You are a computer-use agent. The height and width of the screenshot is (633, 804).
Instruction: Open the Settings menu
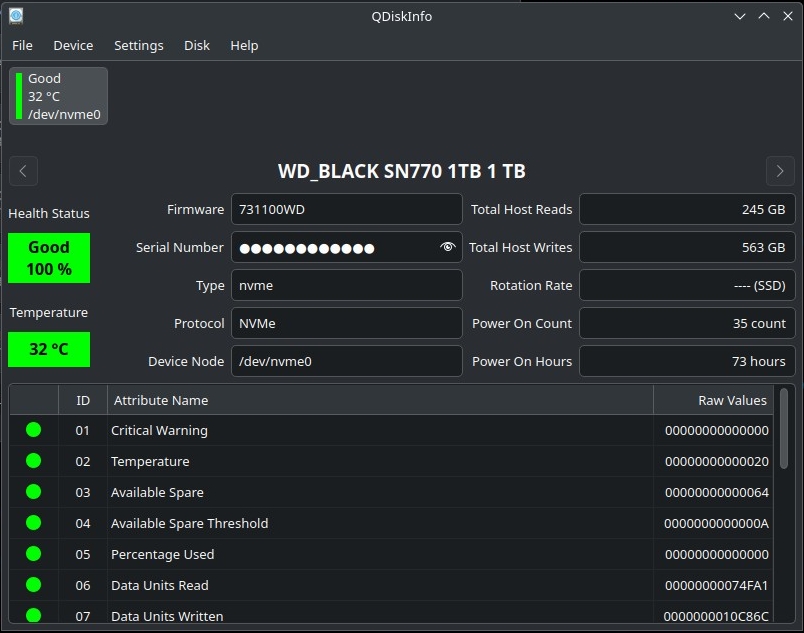pos(138,46)
